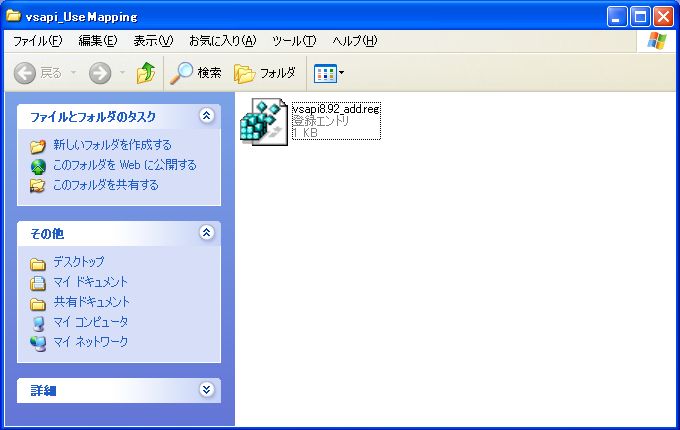The image size is (680, 430).
Task: Expand the 詳細 panel
Action: [x=206, y=389]
